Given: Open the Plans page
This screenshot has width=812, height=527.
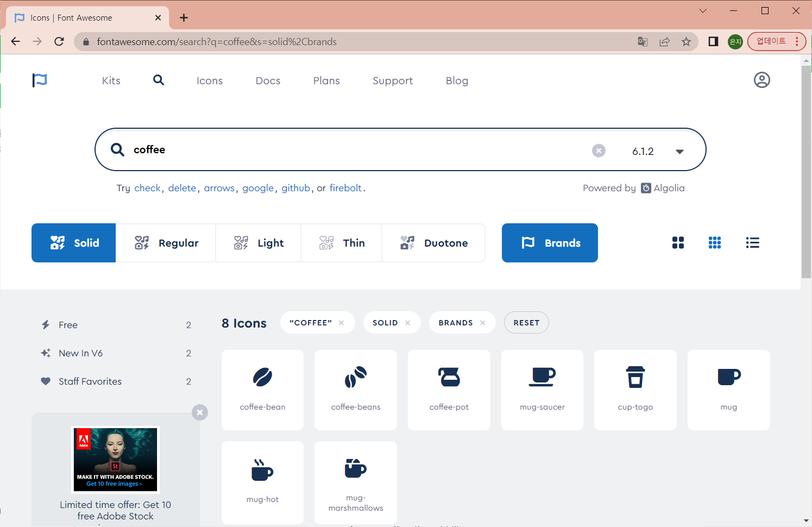Looking at the screenshot, I should click(x=326, y=80).
